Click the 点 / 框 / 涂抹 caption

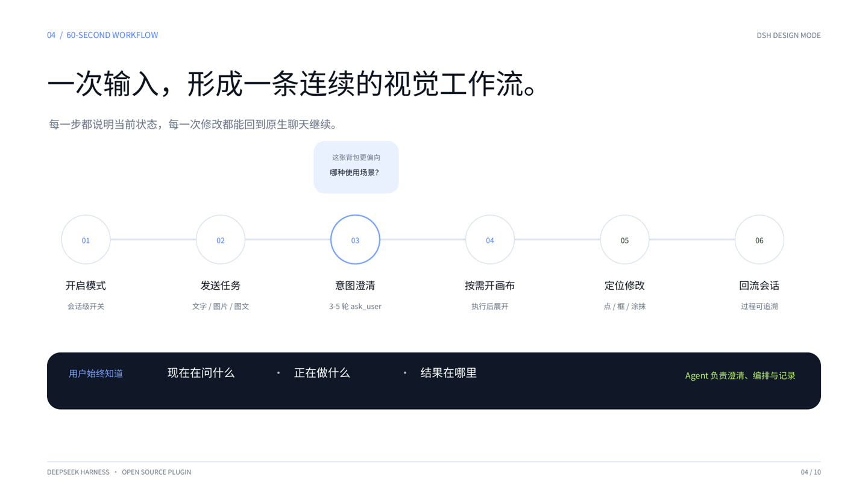[624, 306]
